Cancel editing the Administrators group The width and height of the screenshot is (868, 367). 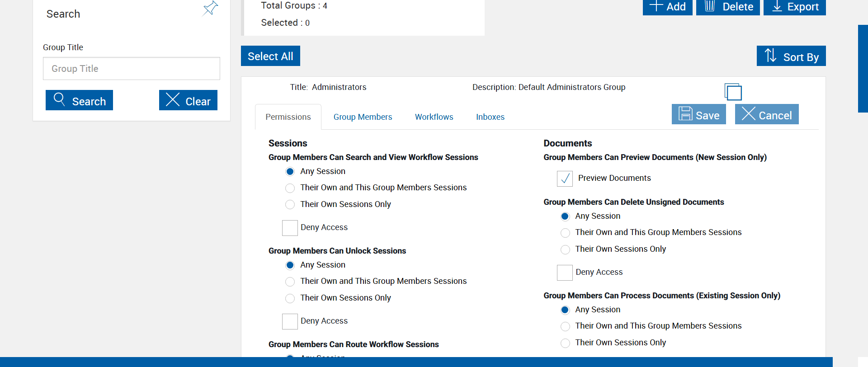pos(767,114)
